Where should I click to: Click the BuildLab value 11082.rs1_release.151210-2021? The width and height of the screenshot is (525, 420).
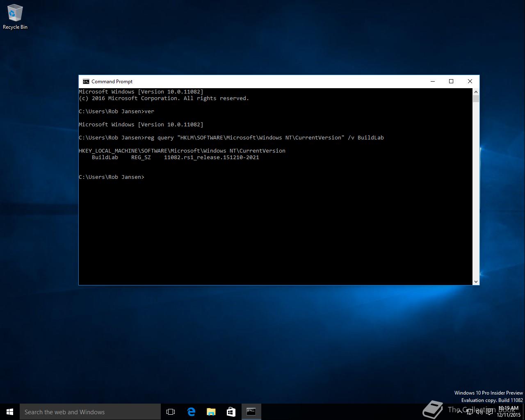click(212, 157)
